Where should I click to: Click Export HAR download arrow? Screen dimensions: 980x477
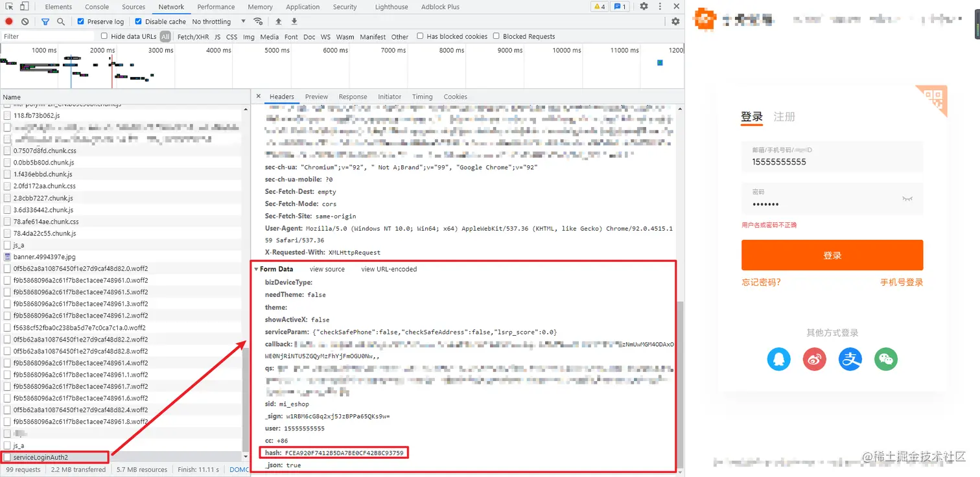tap(294, 21)
